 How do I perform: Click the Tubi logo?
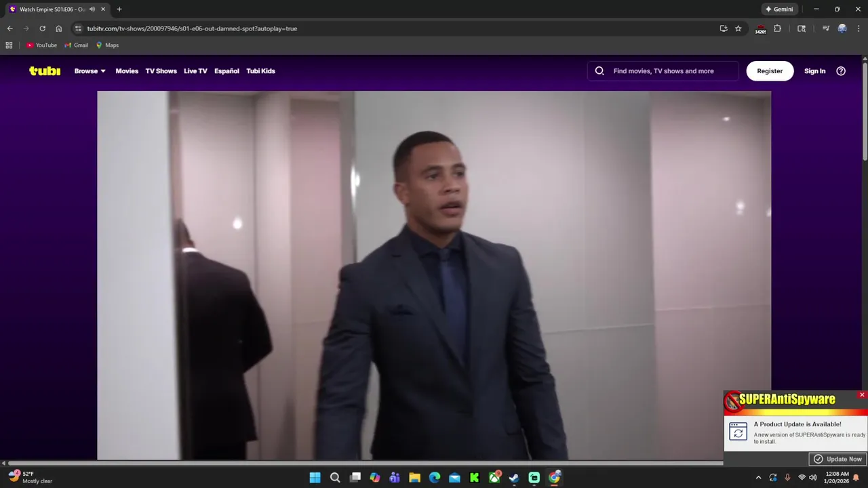[x=45, y=70]
